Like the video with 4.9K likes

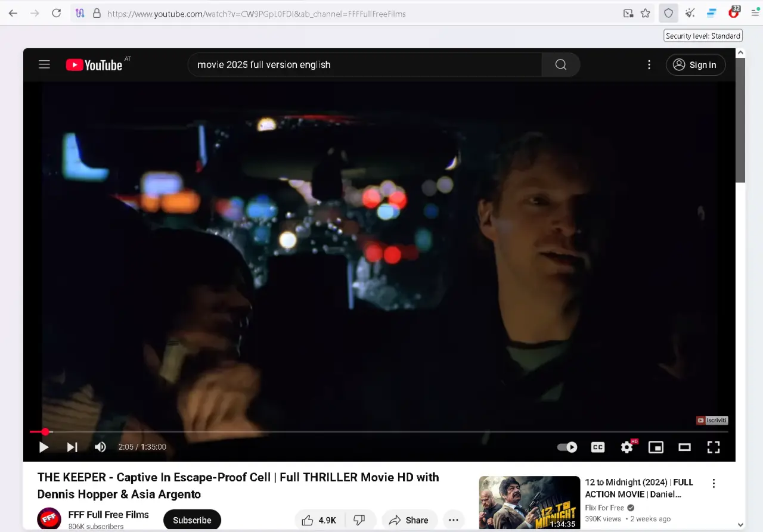[x=319, y=520]
